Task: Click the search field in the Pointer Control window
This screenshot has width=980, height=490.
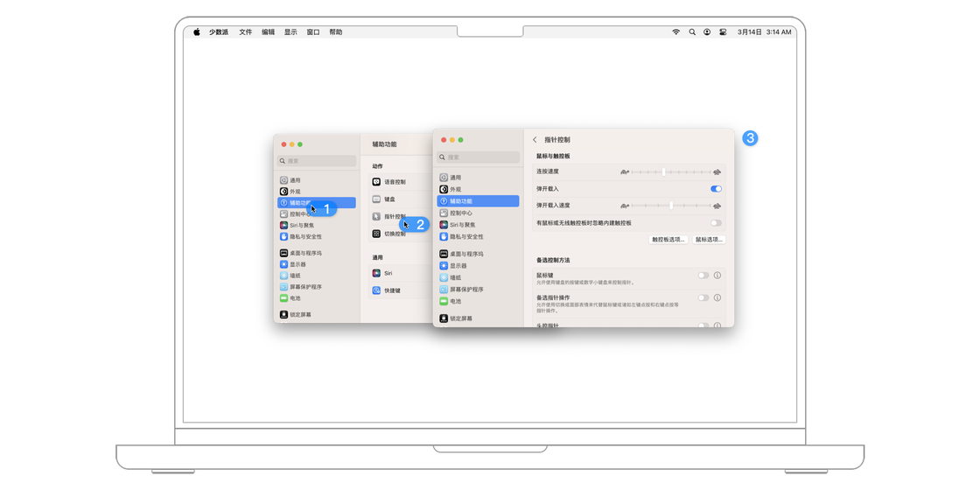Action: click(478, 157)
